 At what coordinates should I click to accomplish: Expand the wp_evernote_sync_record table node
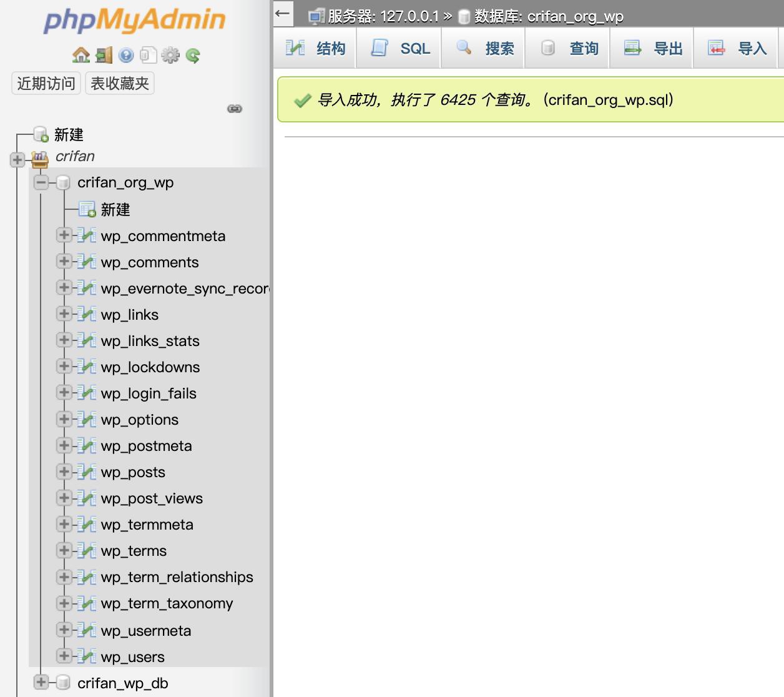(64, 288)
